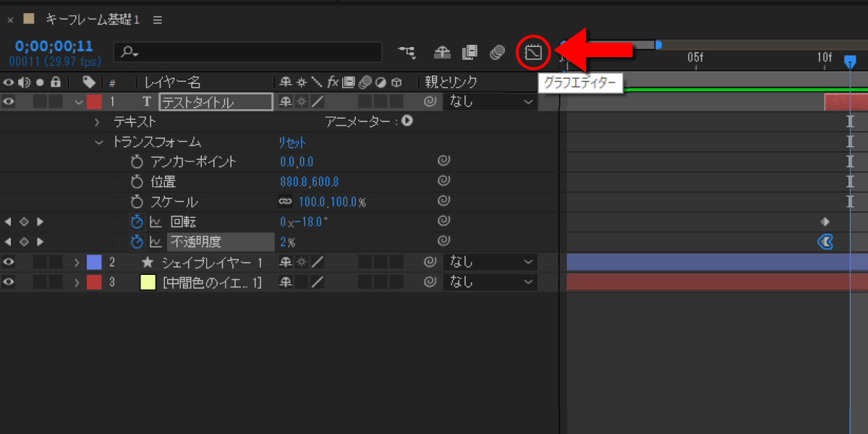Image resolution: width=868 pixels, height=434 pixels.
Task: Click the pick whip for 位置 property
Action: point(444,182)
